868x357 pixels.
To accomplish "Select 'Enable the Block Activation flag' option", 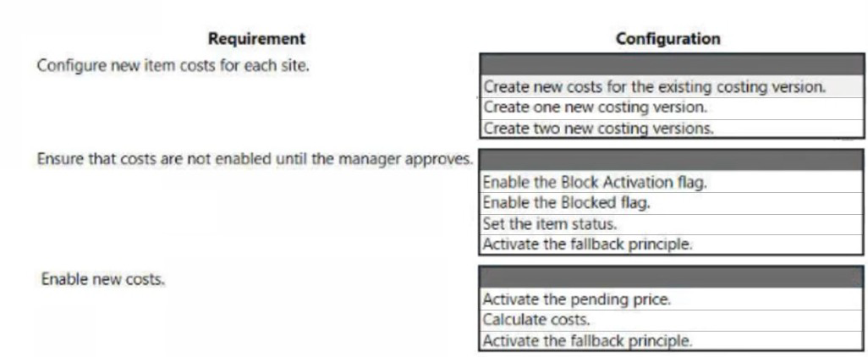I will 594,182.
